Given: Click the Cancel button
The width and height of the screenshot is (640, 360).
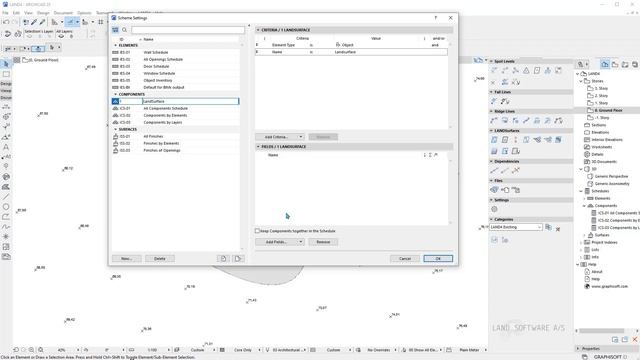Looking at the screenshot, I should coord(404,258).
